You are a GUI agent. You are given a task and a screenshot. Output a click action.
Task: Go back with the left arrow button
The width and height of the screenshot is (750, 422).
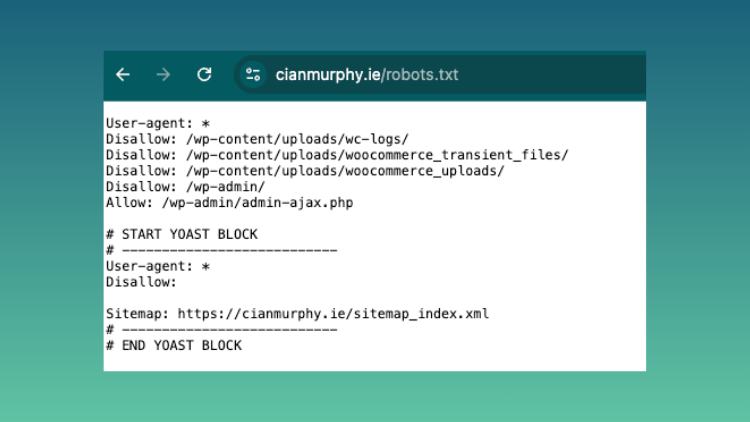tap(123, 75)
